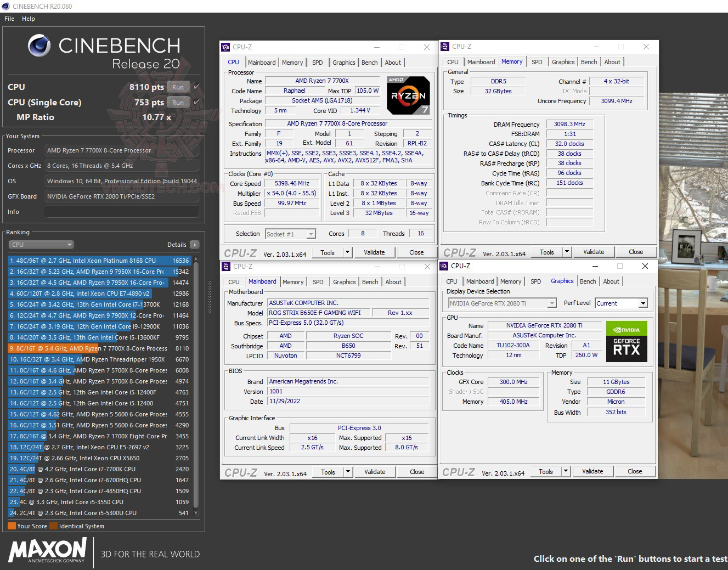This screenshot has height=570, width=728.
Task: Switch to the About tab in the Memory tab window
Action: pos(612,62)
